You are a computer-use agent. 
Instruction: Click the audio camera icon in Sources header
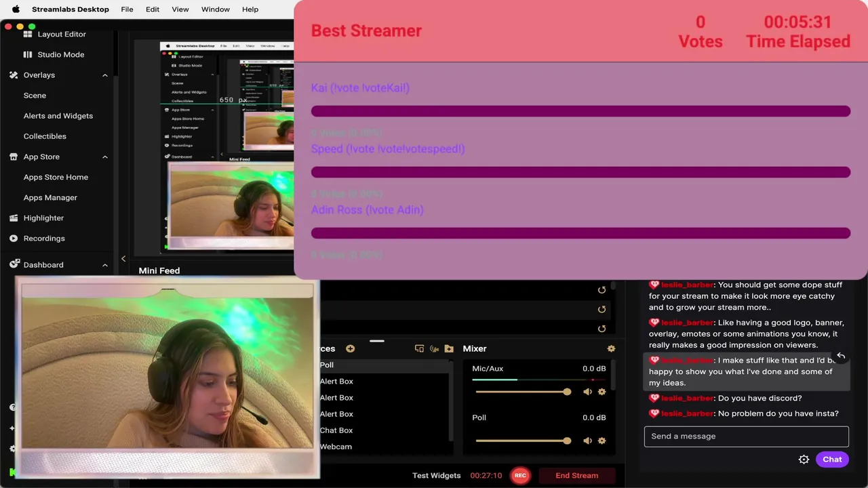(434, 348)
